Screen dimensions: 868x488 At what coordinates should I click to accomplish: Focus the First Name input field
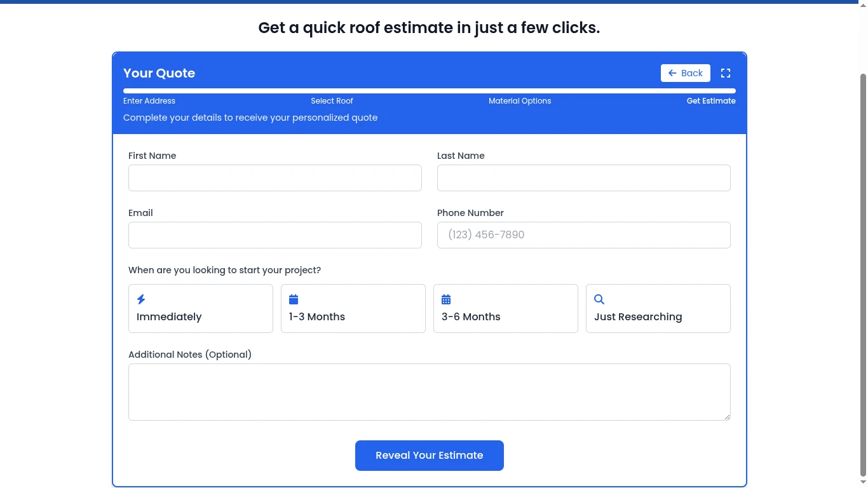(275, 178)
